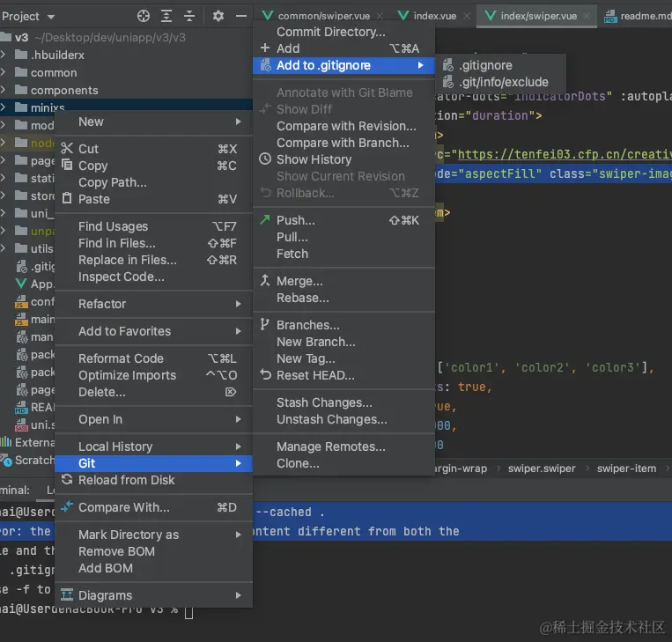The image size is (672, 642).
Task: Select the v3 project root row
Action: tap(126, 37)
